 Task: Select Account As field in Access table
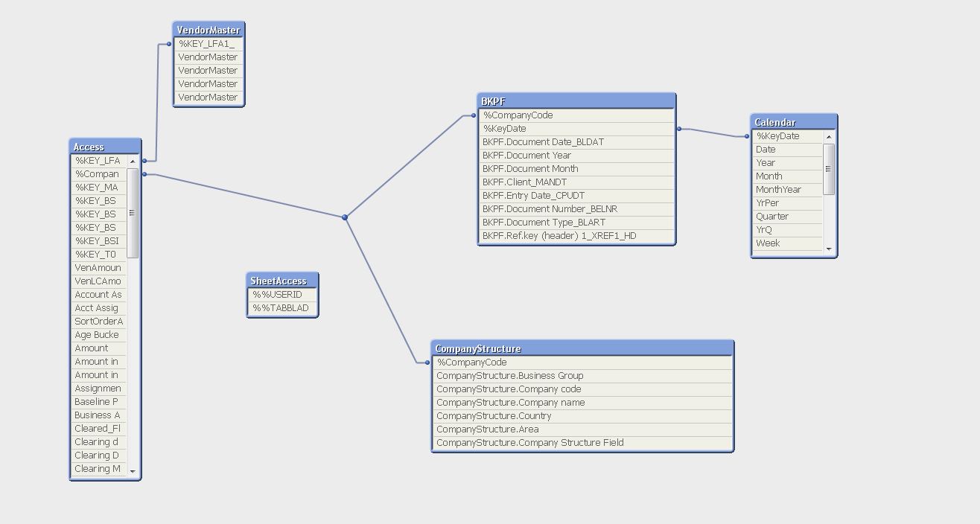[x=100, y=295]
